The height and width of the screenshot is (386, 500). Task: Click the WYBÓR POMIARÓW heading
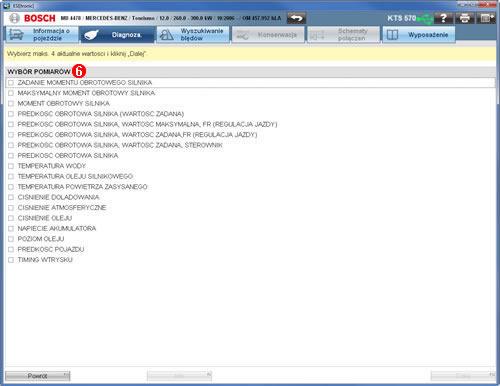[39, 72]
